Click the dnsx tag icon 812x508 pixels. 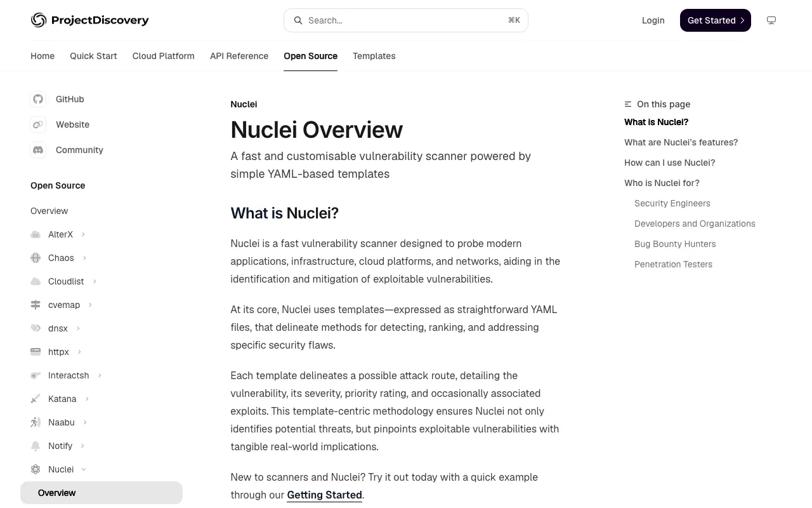[36, 328]
